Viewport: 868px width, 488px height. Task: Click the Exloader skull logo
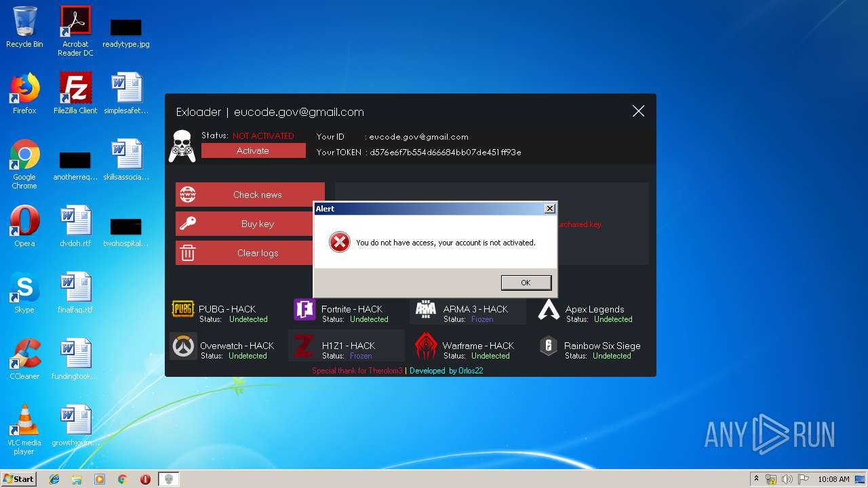click(x=182, y=146)
